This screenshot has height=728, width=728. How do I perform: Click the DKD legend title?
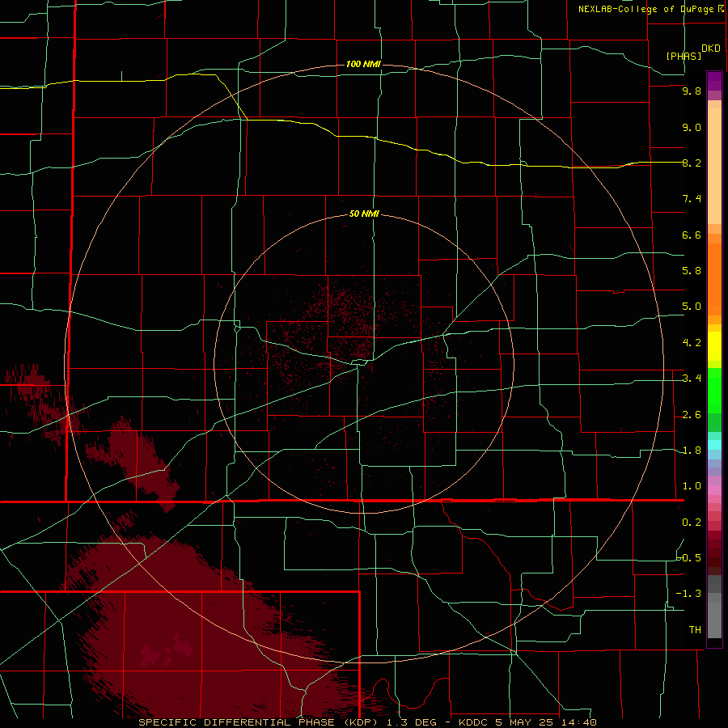click(x=711, y=49)
